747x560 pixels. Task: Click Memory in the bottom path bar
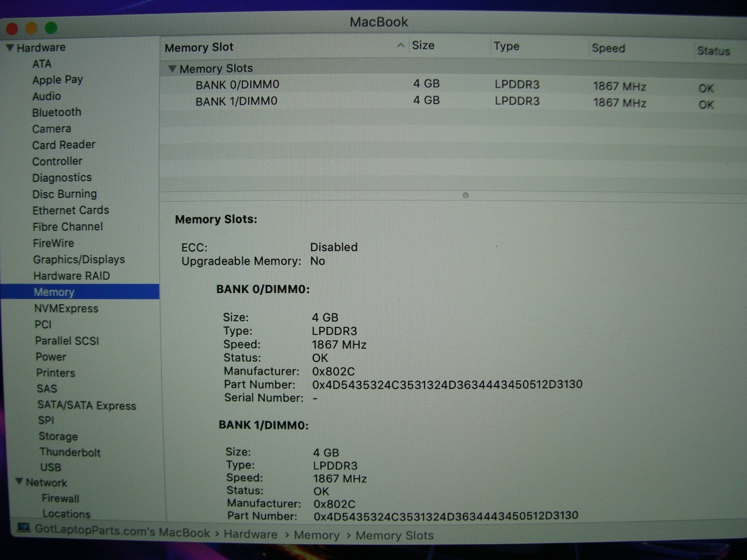point(317,535)
